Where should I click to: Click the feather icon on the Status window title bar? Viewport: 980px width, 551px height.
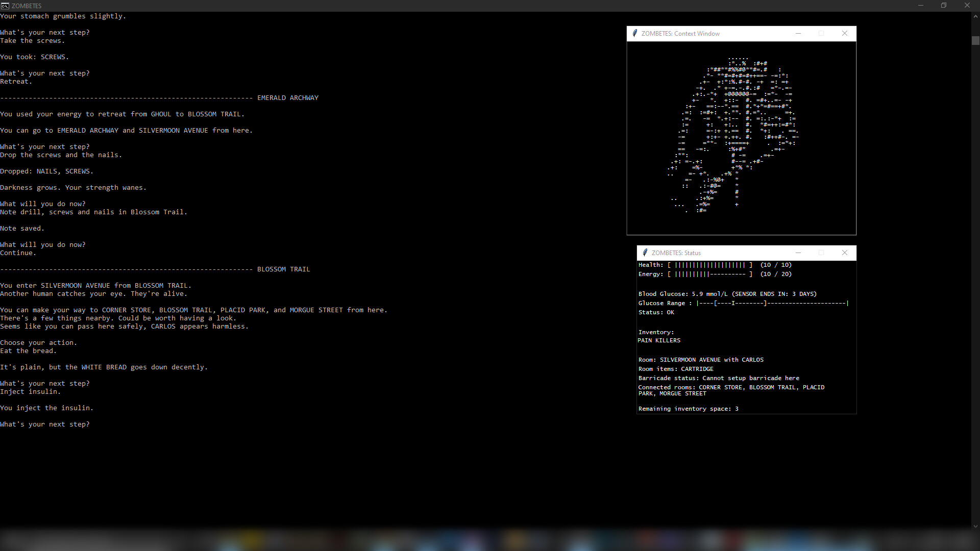pyautogui.click(x=645, y=253)
